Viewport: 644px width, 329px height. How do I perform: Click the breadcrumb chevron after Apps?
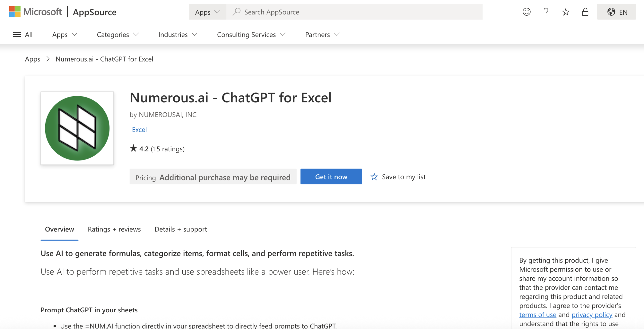click(x=48, y=59)
